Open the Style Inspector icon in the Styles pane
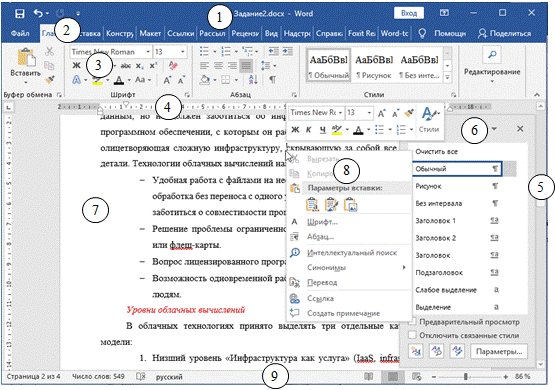Screen dimensions: 555x390 [x=437, y=351]
